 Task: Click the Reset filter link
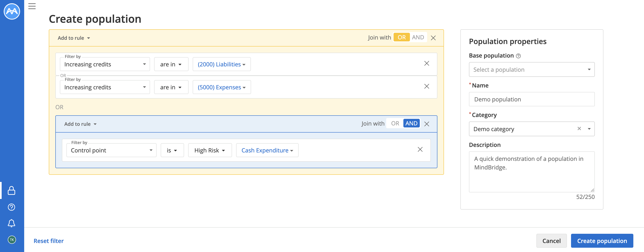[49, 241]
